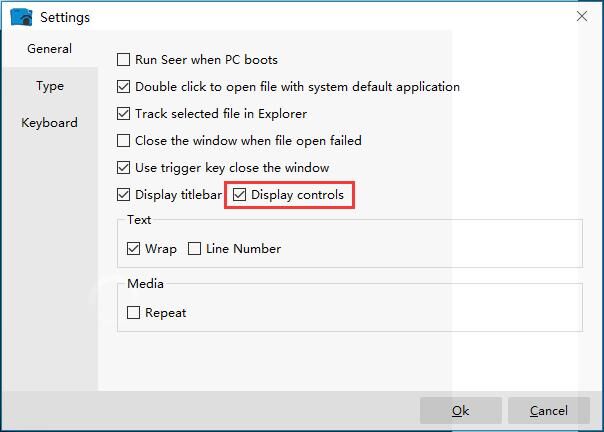Open the Type settings tab
This screenshot has height=432, width=604.
(49, 86)
